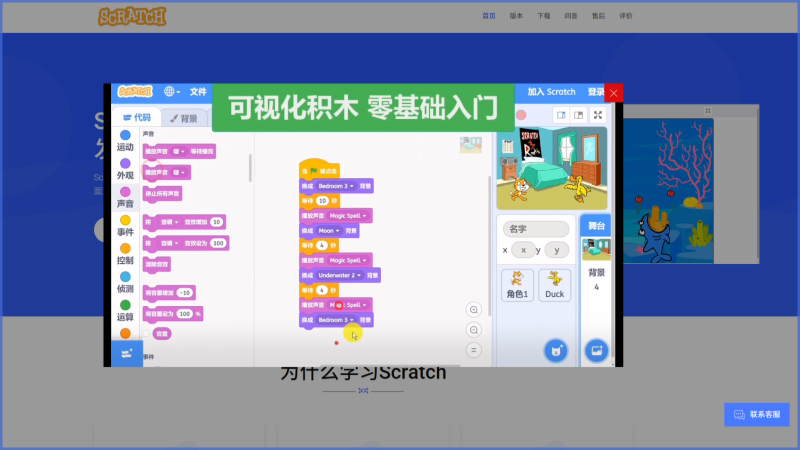Open 音调 dropdown in 音效增加 block
This screenshot has width=800, height=450.
(x=169, y=222)
